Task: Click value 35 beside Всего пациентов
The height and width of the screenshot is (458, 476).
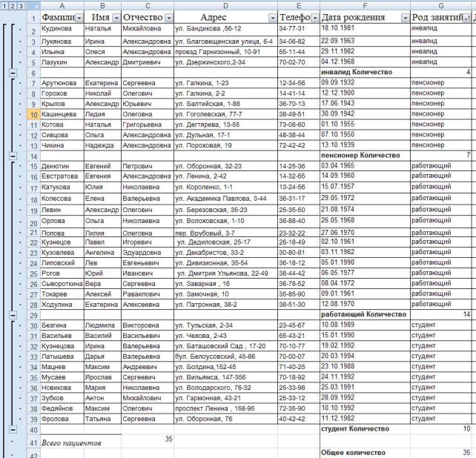Action: [x=168, y=439]
